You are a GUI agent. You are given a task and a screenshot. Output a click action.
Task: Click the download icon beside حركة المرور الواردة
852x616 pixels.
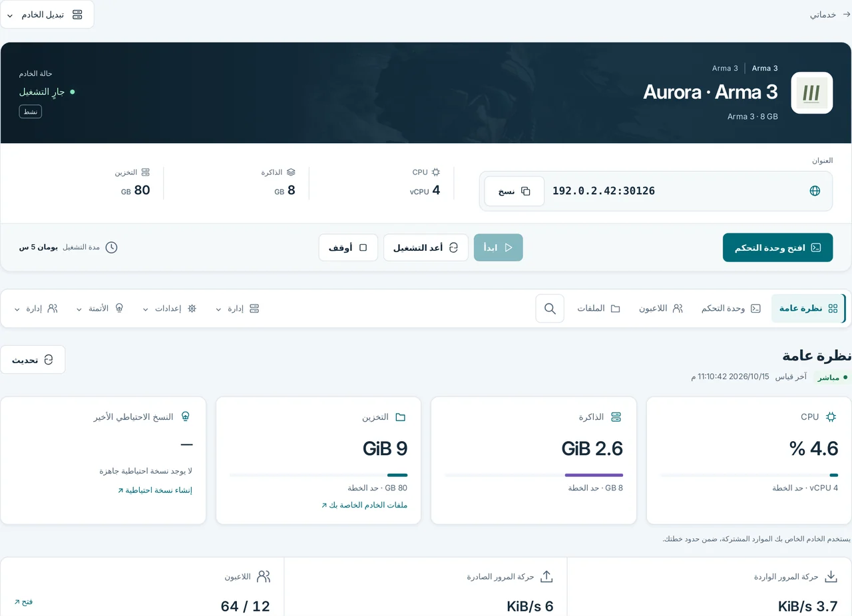(831, 577)
